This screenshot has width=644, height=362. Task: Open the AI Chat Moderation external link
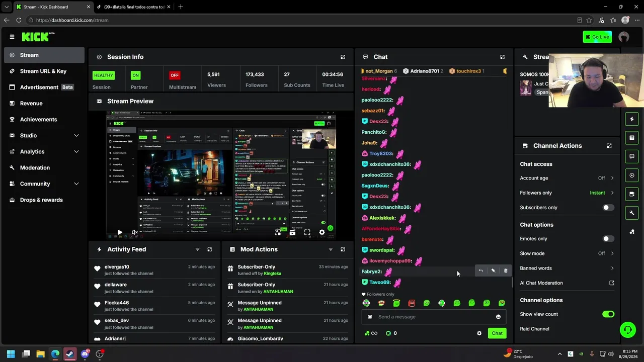pyautogui.click(x=612, y=283)
